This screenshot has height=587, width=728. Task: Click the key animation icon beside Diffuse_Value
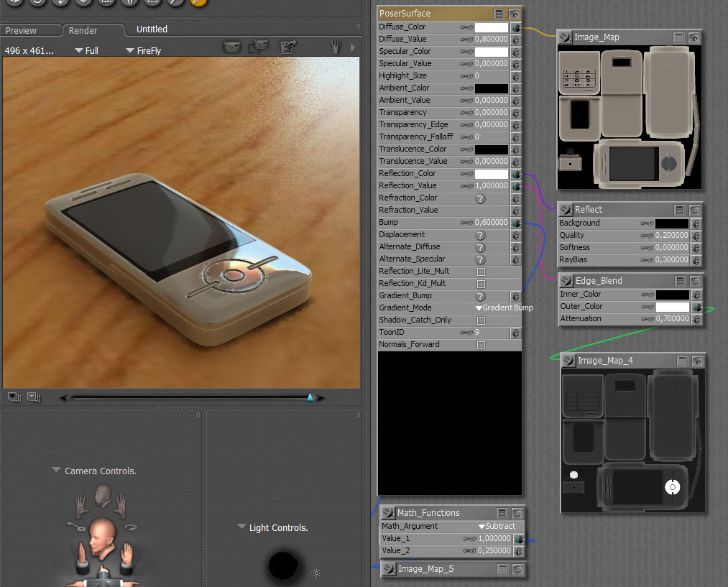point(467,40)
